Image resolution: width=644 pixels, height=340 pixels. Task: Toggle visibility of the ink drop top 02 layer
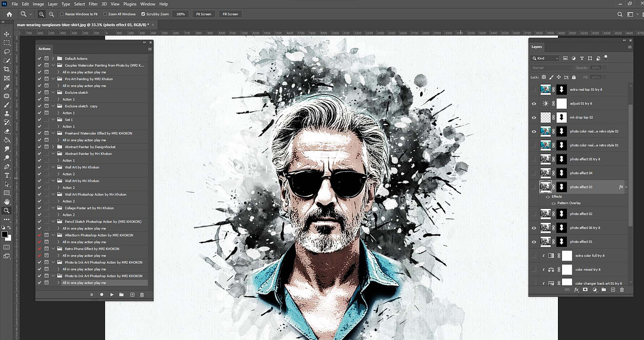[534, 117]
